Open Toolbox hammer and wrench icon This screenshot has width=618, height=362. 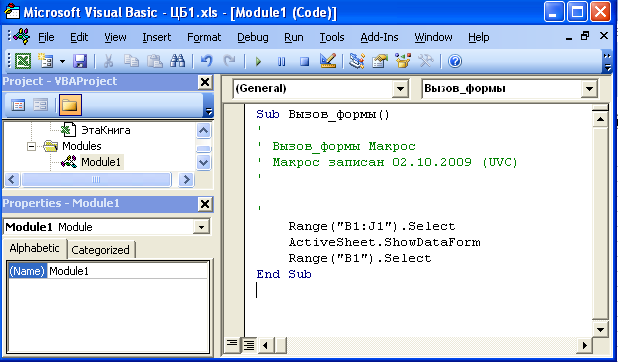[x=426, y=61]
